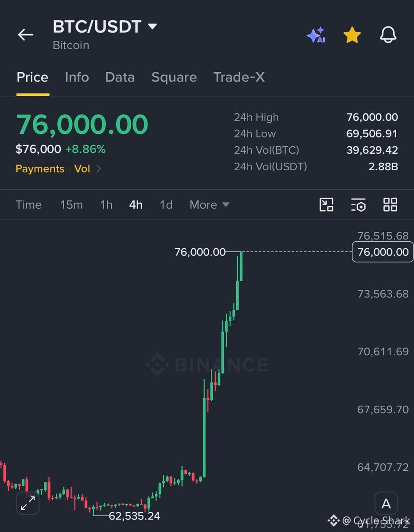
Task: Select the 1d timeframe
Action: pos(166,205)
